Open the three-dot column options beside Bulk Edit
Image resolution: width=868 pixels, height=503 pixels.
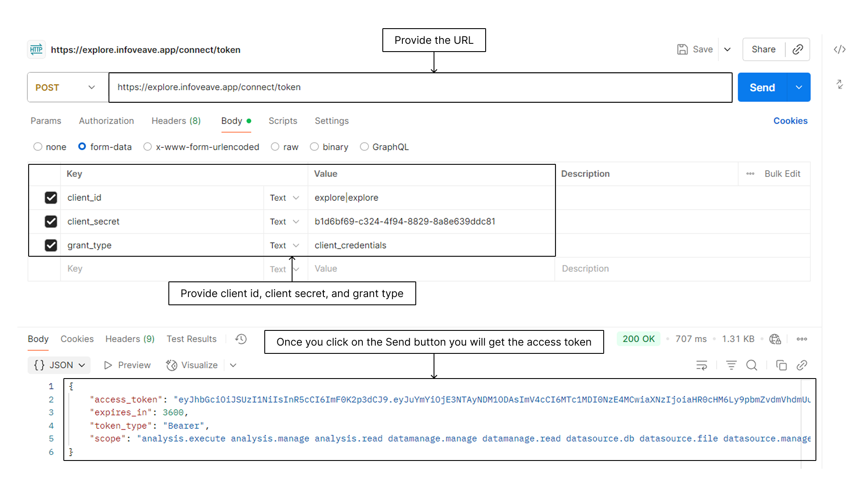tap(750, 174)
